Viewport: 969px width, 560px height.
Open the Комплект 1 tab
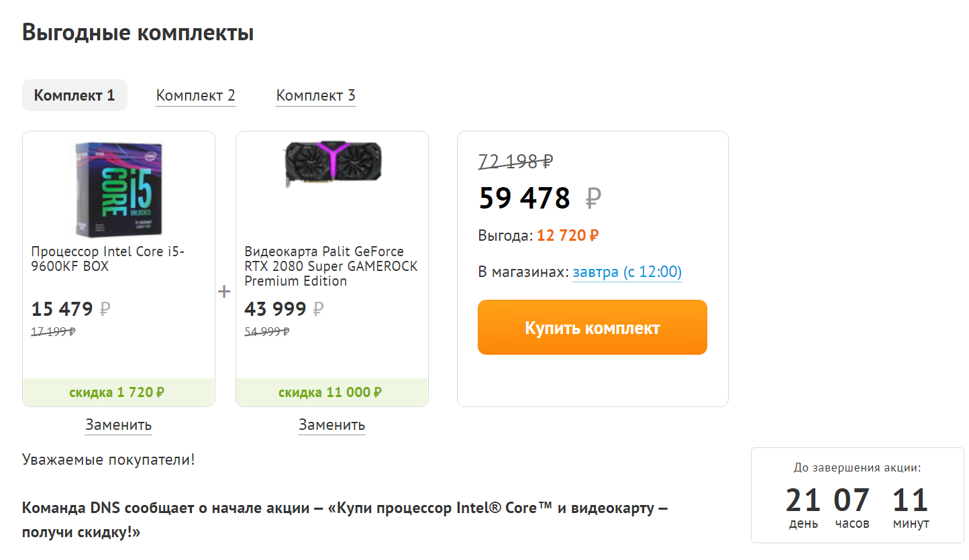click(74, 95)
